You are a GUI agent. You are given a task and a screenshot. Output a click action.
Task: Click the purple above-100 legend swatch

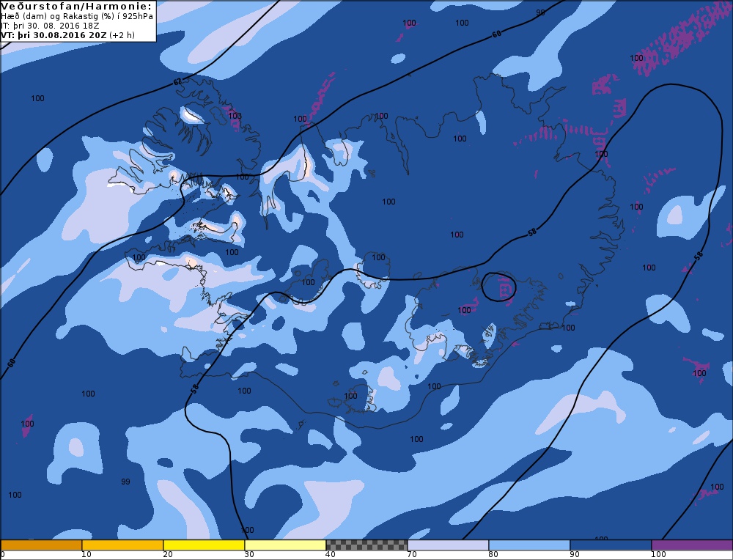(x=692, y=545)
